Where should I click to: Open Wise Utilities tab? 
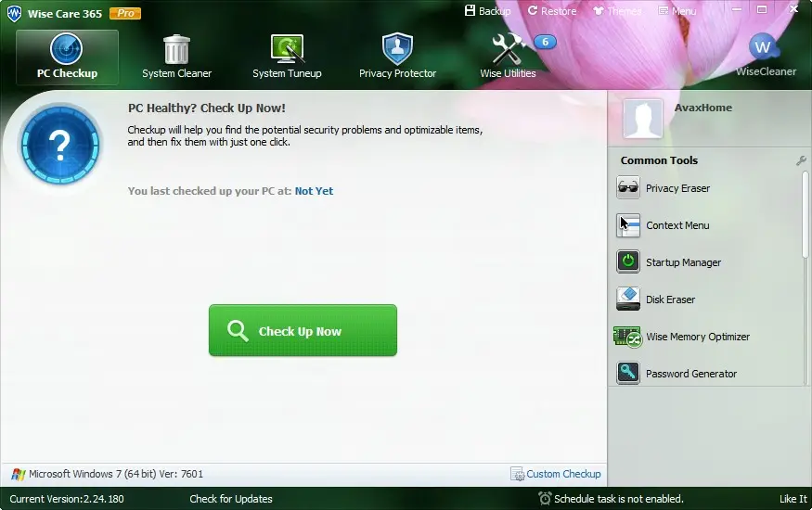coord(508,57)
